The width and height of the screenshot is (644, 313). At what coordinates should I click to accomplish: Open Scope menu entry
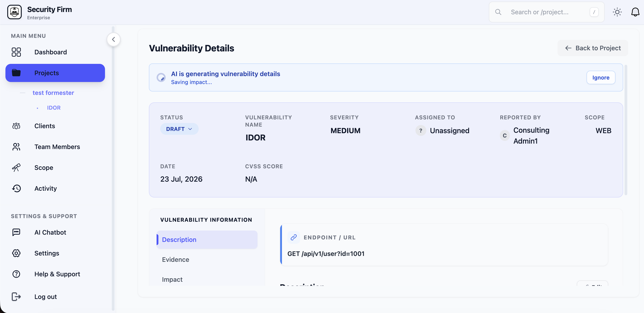43,167
